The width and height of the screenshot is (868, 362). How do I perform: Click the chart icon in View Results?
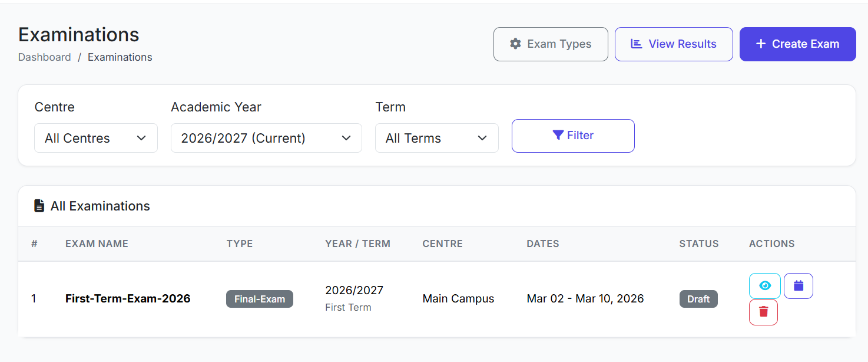(636, 44)
